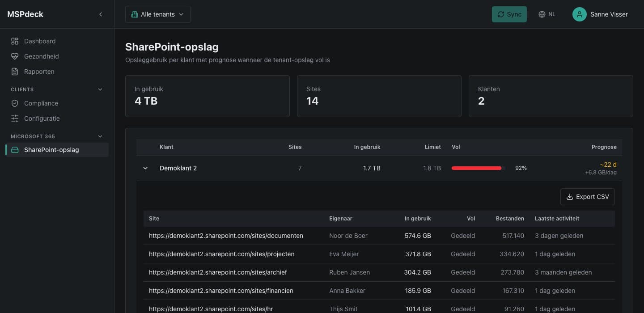644x313 pixels.
Task: Click the 92% fill percentage
Action: pos(521,168)
